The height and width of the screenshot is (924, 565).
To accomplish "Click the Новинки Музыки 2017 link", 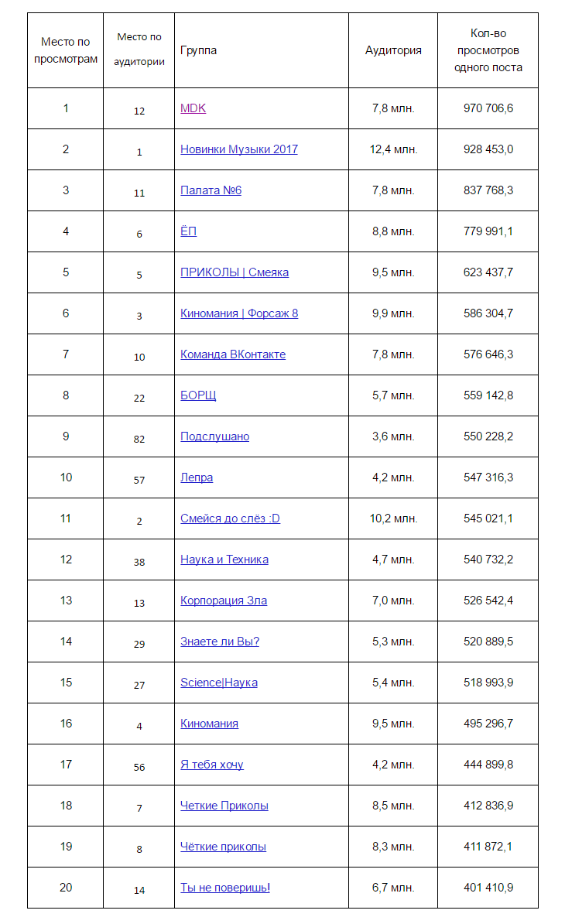I will (238, 149).
